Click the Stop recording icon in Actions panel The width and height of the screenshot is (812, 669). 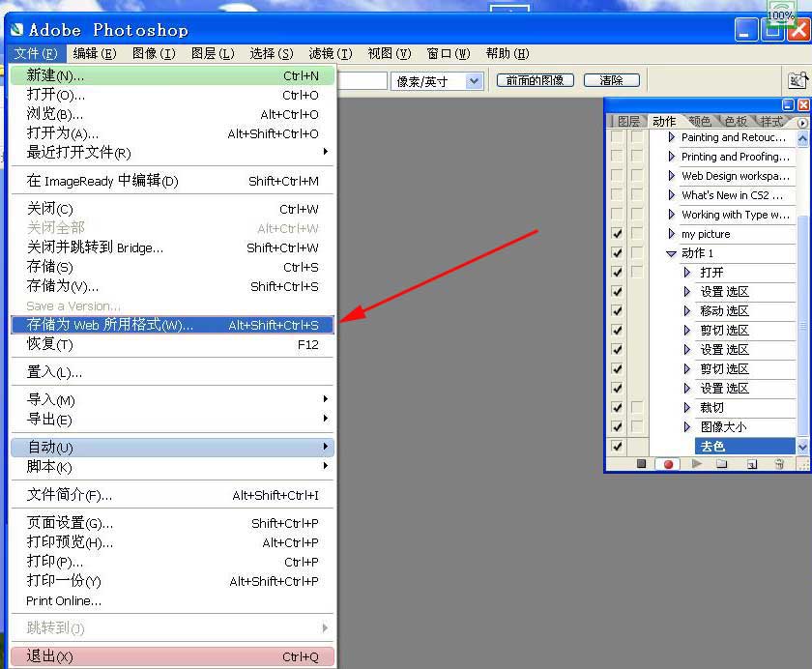pos(641,463)
